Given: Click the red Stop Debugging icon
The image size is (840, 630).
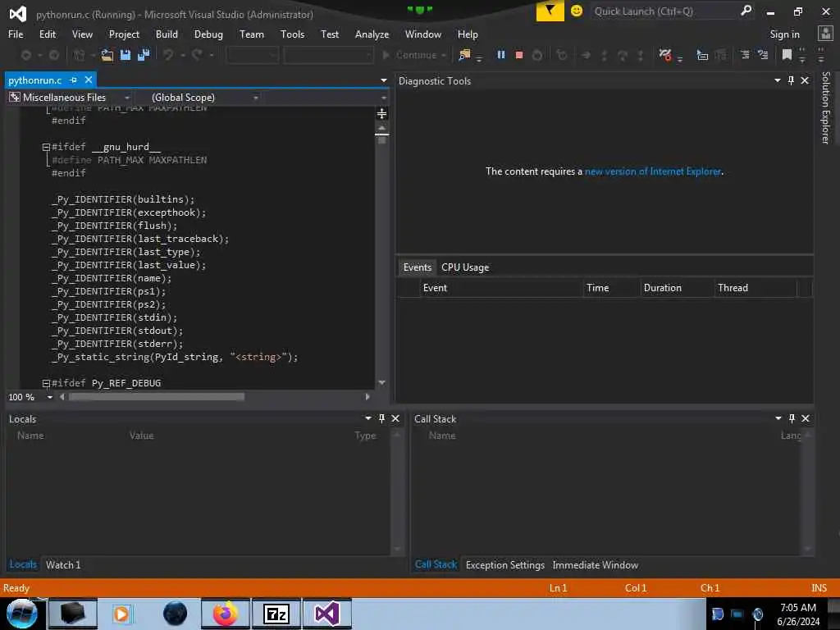Looking at the screenshot, I should pyautogui.click(x=519, y=55).
